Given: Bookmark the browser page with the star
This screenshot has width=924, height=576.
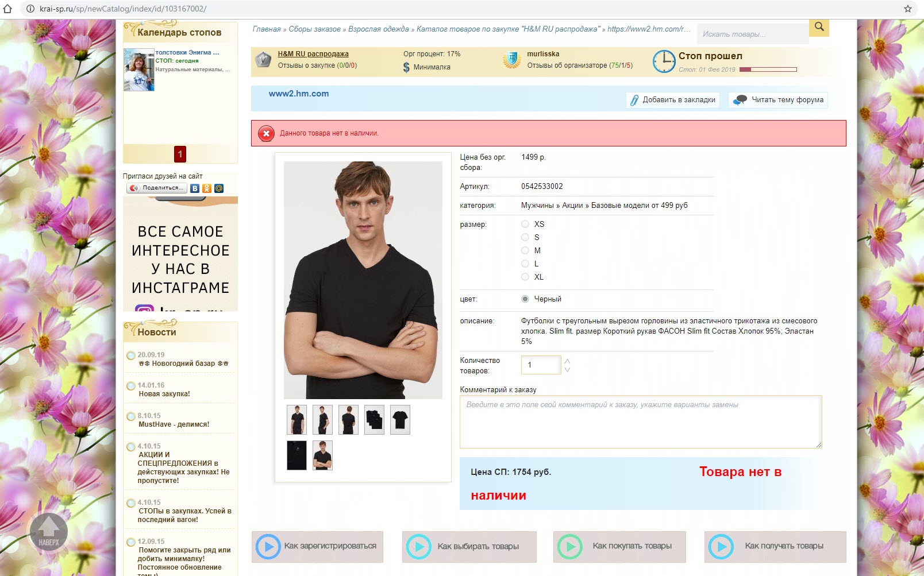Looking at the screenshot, I should [x=908, y=9].
